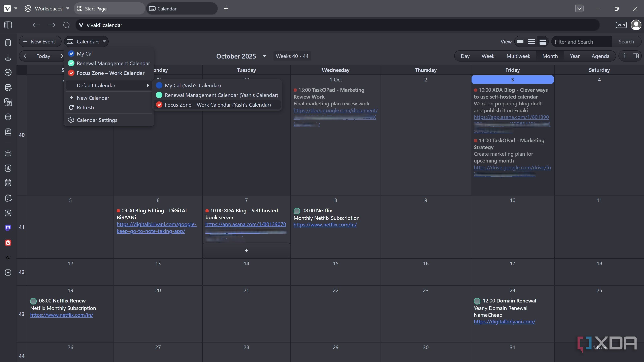Open Calendar Settings from menu

[x=109, y=120]
